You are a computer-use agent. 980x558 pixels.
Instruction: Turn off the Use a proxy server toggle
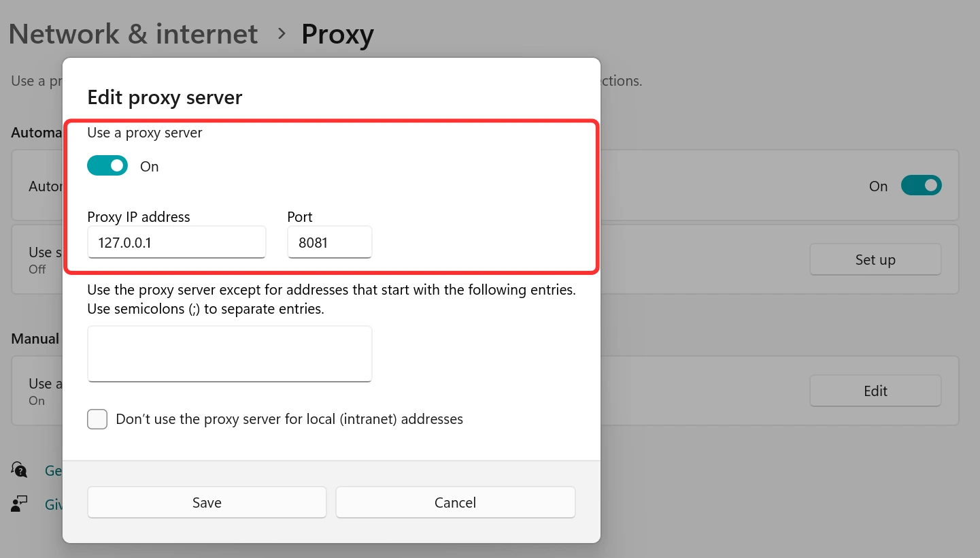(107, 166)
